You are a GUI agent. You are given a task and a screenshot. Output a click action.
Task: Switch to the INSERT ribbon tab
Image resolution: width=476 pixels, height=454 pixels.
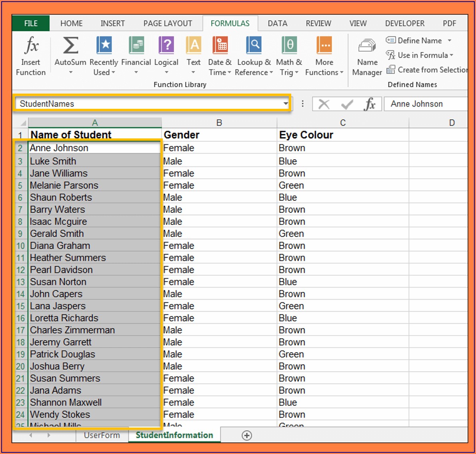113,23
